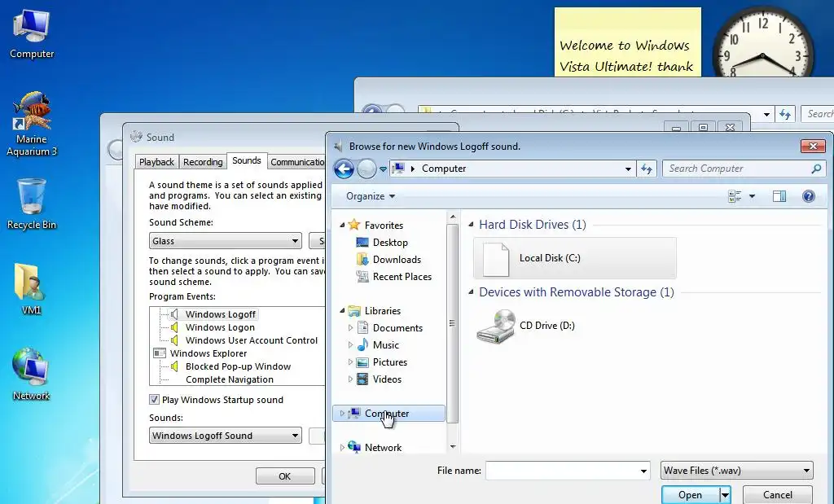Select the Windows Logon program event
The image size is (834, 504).
(x=220, y=327)
